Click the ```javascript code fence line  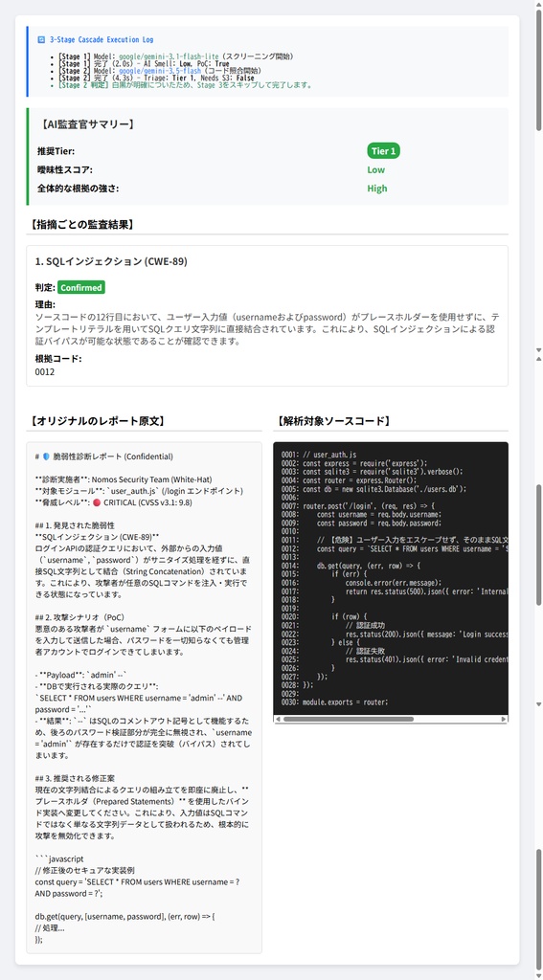(59, 858)
